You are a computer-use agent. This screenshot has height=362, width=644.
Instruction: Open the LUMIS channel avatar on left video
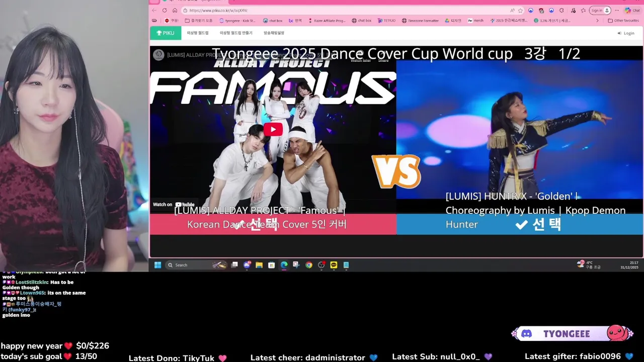(x=158, y=55)
